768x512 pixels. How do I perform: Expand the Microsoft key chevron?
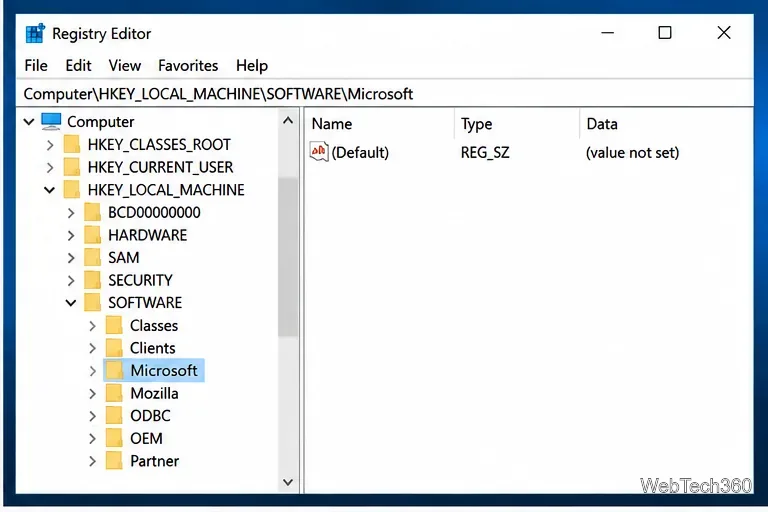pyautogui.click(x=93, y=371)
